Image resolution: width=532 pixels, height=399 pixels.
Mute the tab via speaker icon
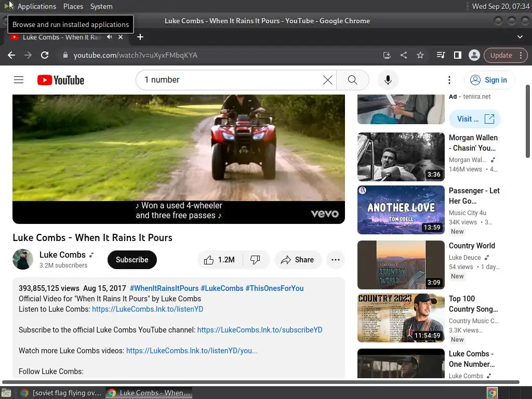[x=109, y=37]
